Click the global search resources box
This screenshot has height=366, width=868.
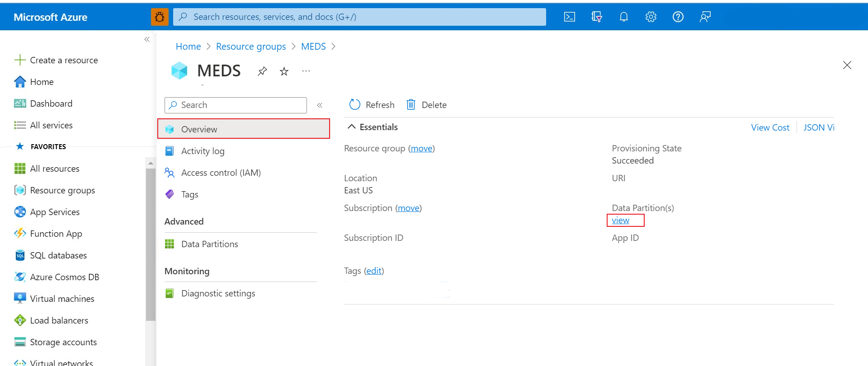click(x=359, y=17)
